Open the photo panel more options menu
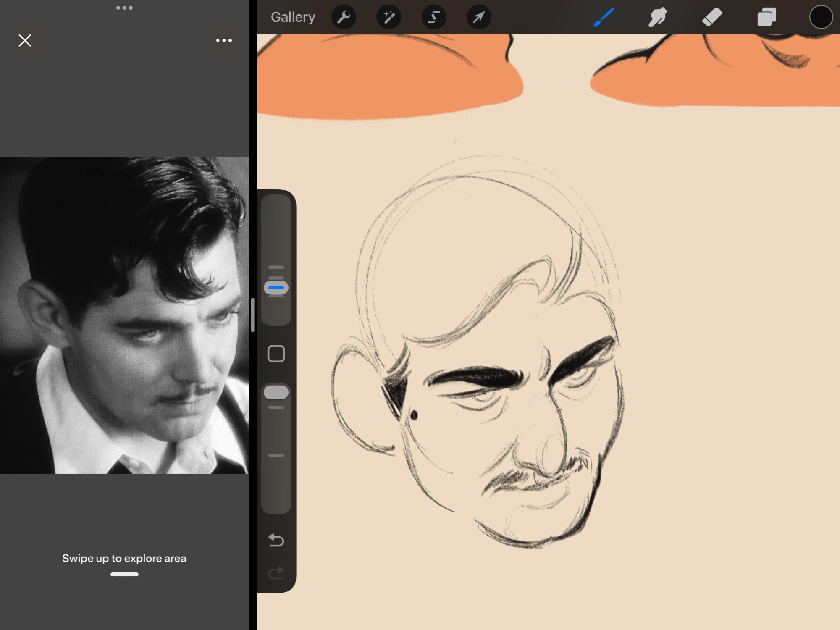Image resolution: width=840 pixels, height=630 pixels. point(224,40)
